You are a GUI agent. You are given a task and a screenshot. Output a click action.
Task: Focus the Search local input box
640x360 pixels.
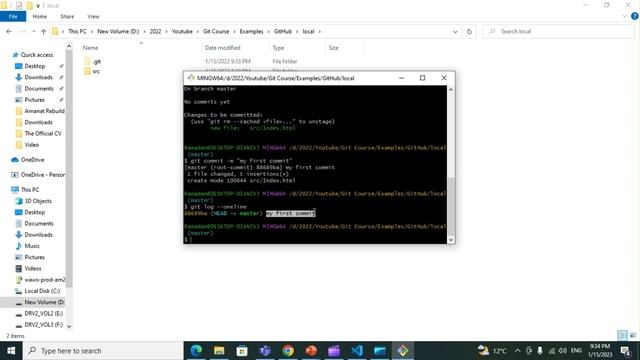[558, 31]
